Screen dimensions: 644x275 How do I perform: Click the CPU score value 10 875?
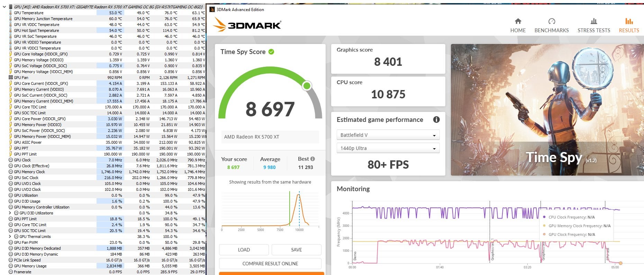pos(388,94)
